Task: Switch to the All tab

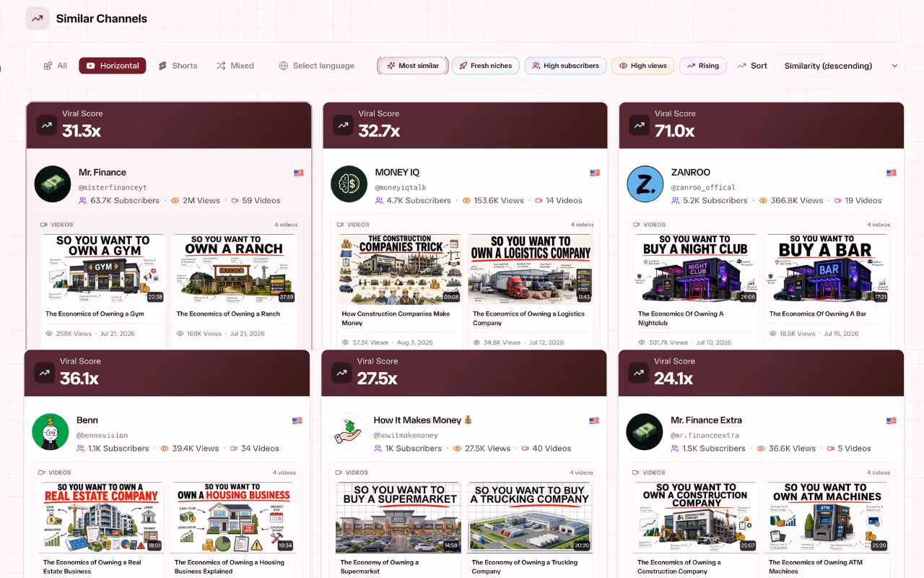Action: [x=55, y=66]
